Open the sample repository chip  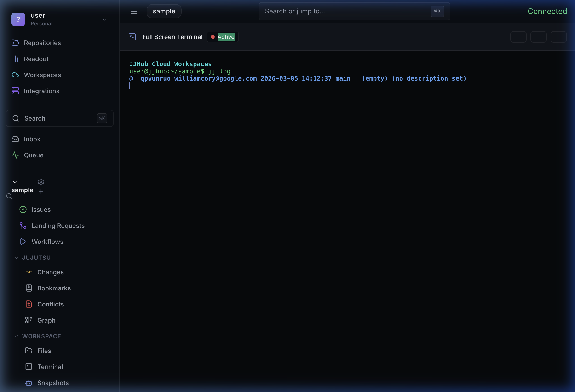coord(164,11)
